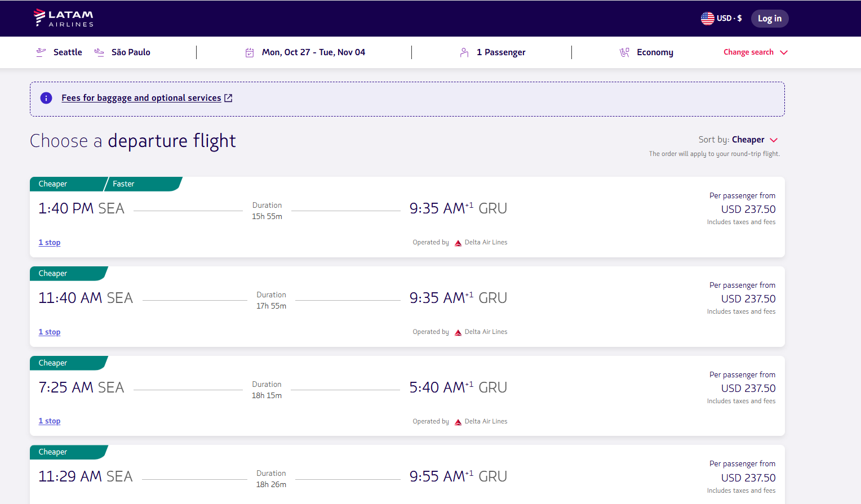Click the passenger person icon
This screenshot has height=504, width=861.
464,52
